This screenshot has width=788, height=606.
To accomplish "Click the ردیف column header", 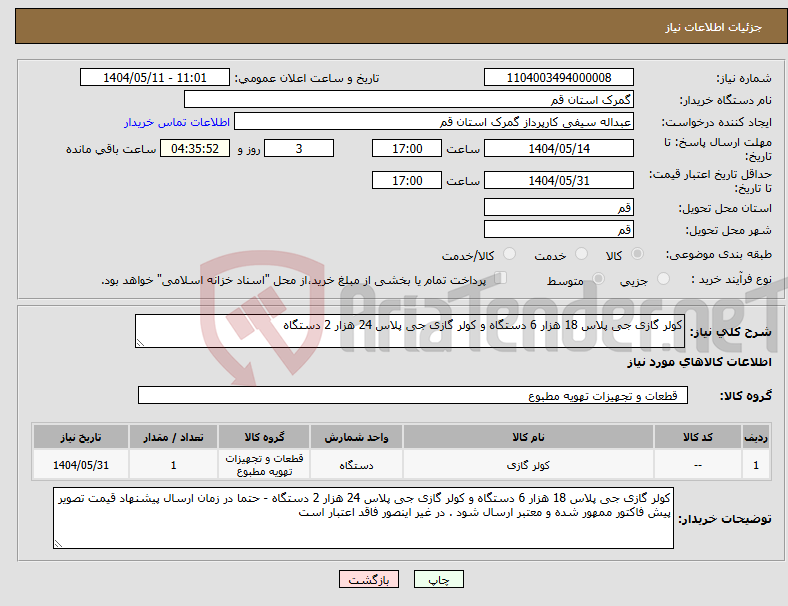I will click(x=755, y=437).
